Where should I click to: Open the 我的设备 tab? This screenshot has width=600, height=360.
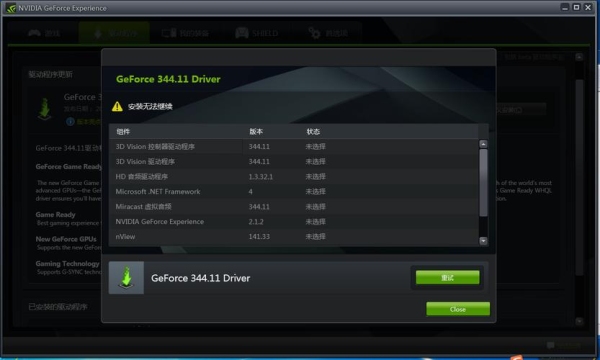point(185,33)
